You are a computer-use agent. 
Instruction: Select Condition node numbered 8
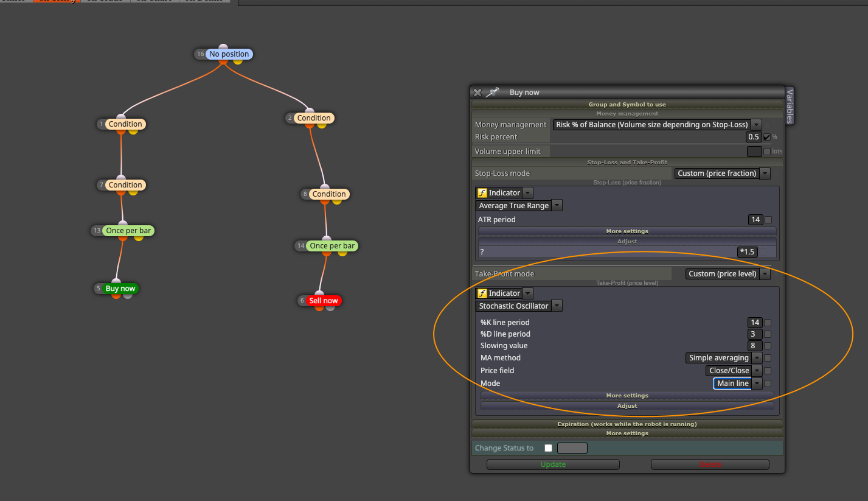(x=329, y=194)
